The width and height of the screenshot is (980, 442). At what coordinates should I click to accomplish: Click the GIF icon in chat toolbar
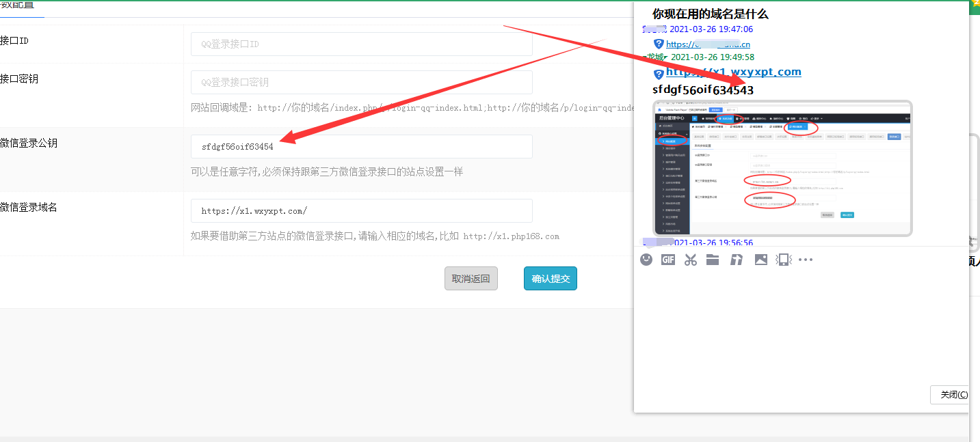pyautogui.click(x=668, y=260)
